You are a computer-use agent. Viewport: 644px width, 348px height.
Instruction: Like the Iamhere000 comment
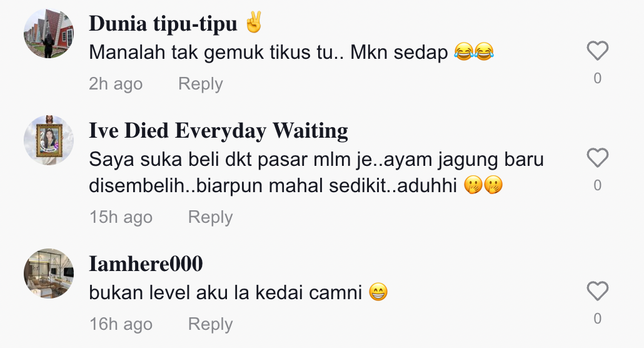(597, 291)
